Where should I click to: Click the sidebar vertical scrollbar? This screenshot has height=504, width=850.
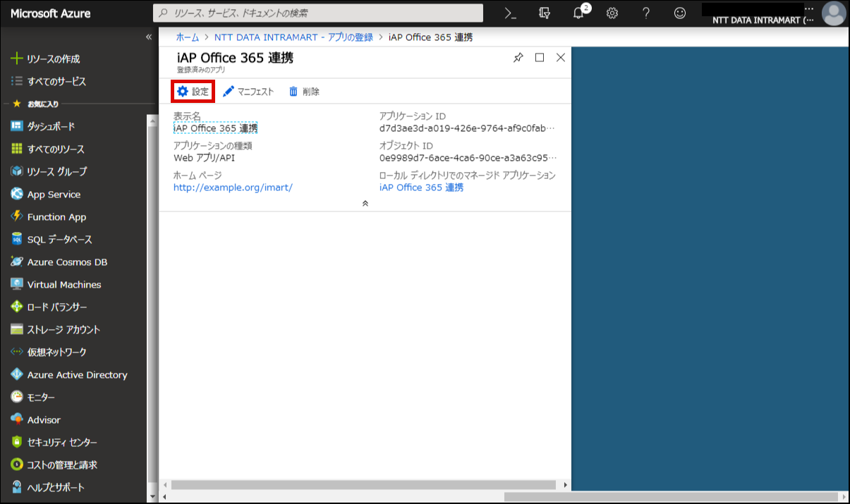click(x=152, y=303)
